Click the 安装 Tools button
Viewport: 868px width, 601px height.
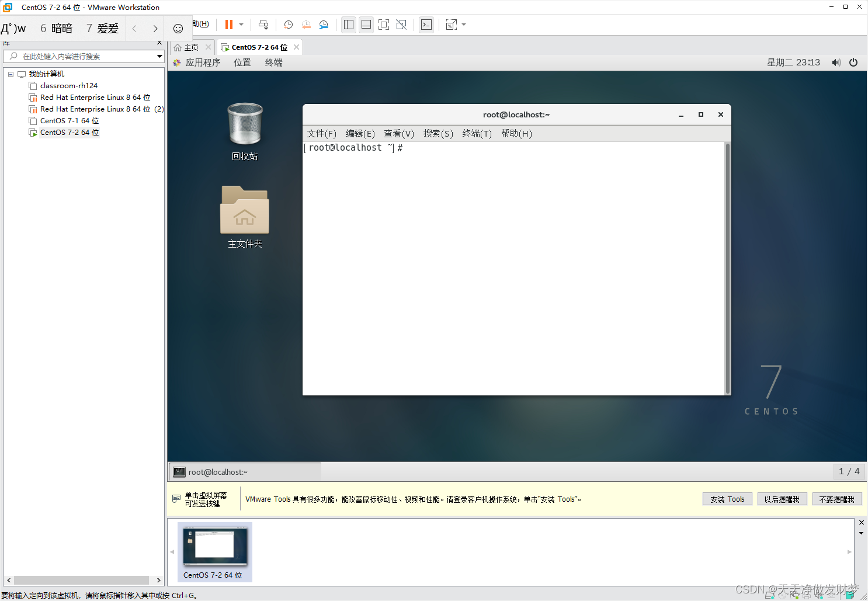[727, 499]
